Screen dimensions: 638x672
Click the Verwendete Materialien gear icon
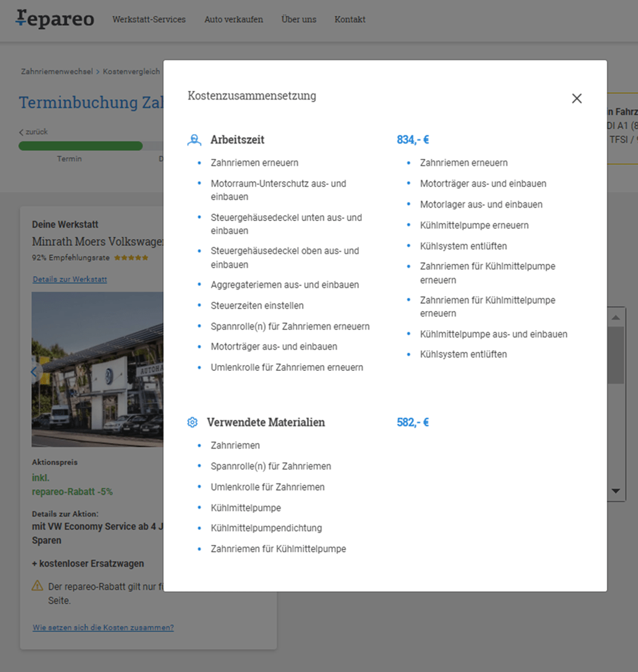(193, 422)
